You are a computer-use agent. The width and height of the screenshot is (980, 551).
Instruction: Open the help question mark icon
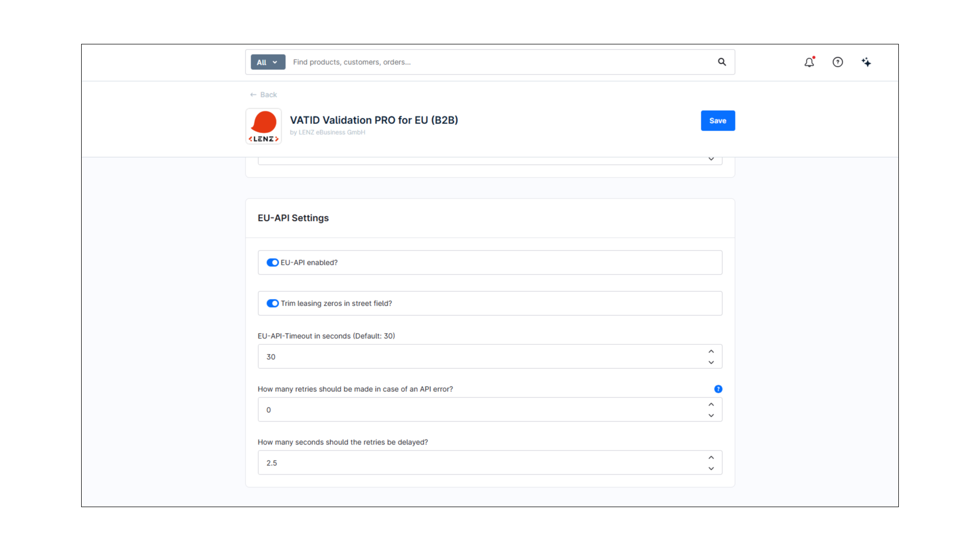tap(838, 62)
